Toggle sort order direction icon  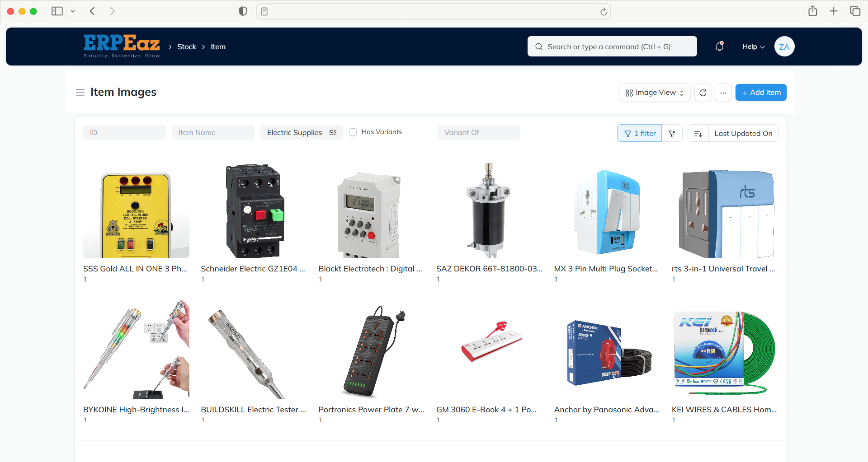point(698,134)
